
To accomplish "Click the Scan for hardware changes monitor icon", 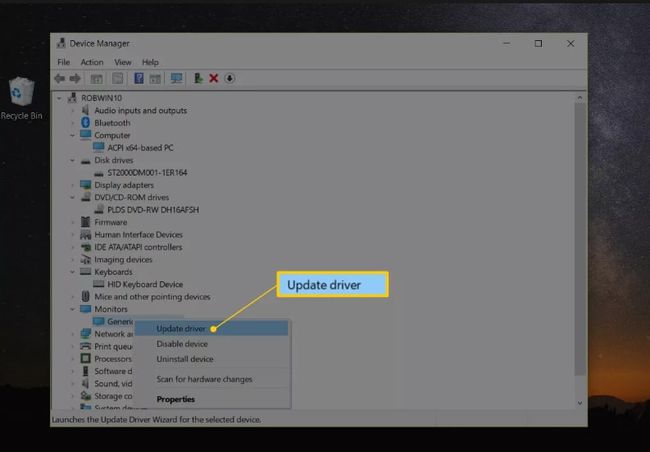I will tap(177, 78).
